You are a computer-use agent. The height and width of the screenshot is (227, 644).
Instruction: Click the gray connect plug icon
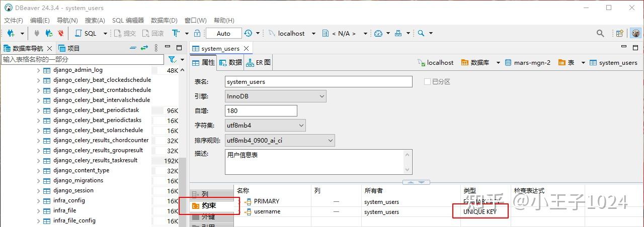[x=37, y=33]
